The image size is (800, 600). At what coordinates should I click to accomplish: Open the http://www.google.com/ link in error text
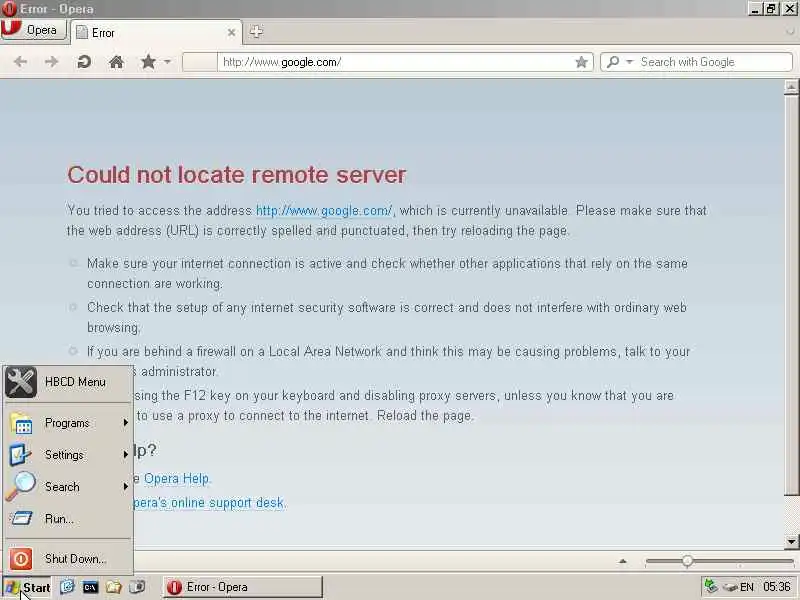(x=324, y=210)
